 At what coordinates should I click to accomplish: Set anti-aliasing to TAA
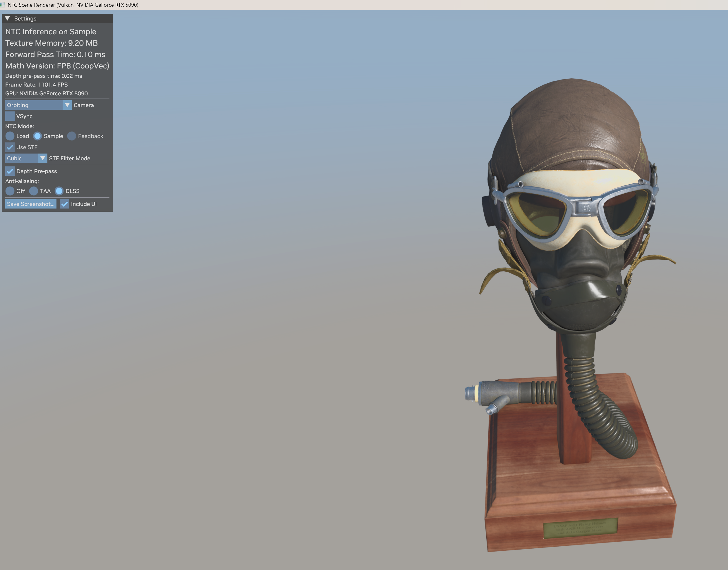coord(34,191)
